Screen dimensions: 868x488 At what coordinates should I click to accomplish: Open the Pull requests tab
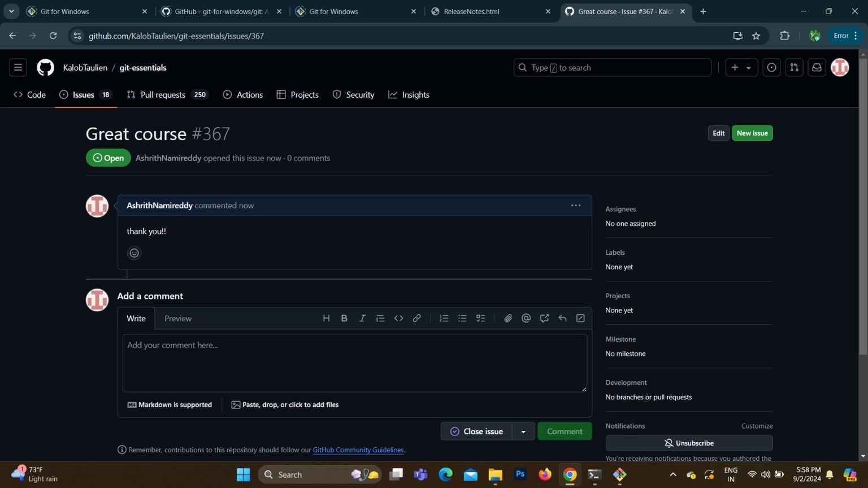(x=168, y=95)
